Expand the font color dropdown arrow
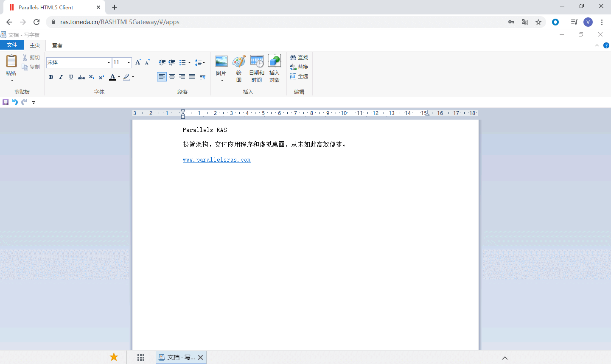This screenshot has width=611, height=364. [x=119, y=77]
